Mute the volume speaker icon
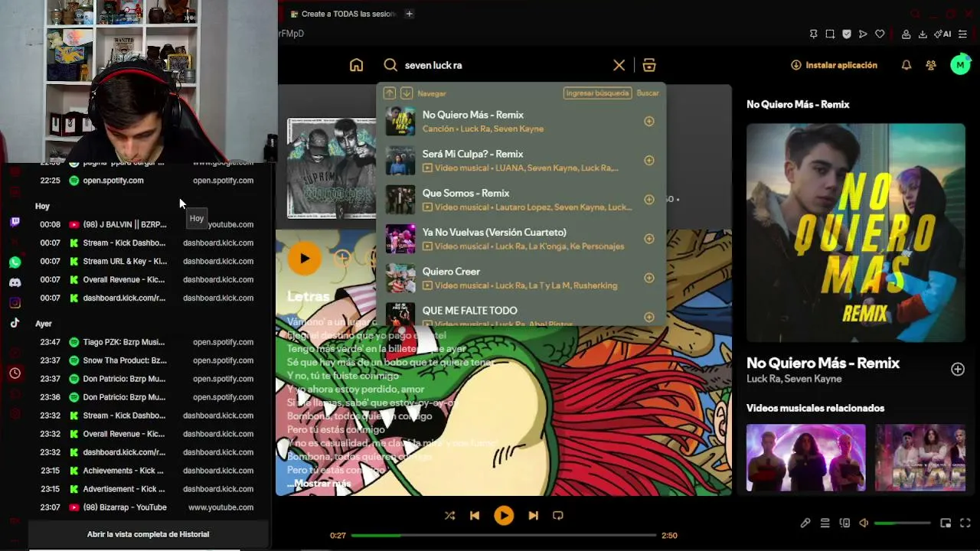 [864, 523]
